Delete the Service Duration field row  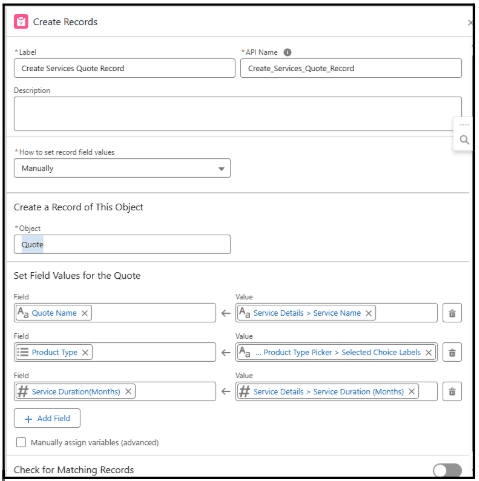[452, 391]
